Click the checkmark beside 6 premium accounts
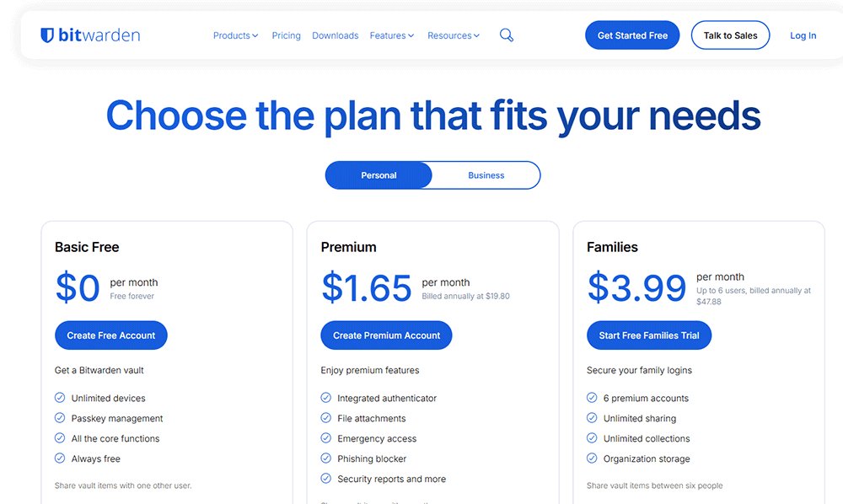This screenshot has width=843, height=504. tap(592, 398)
